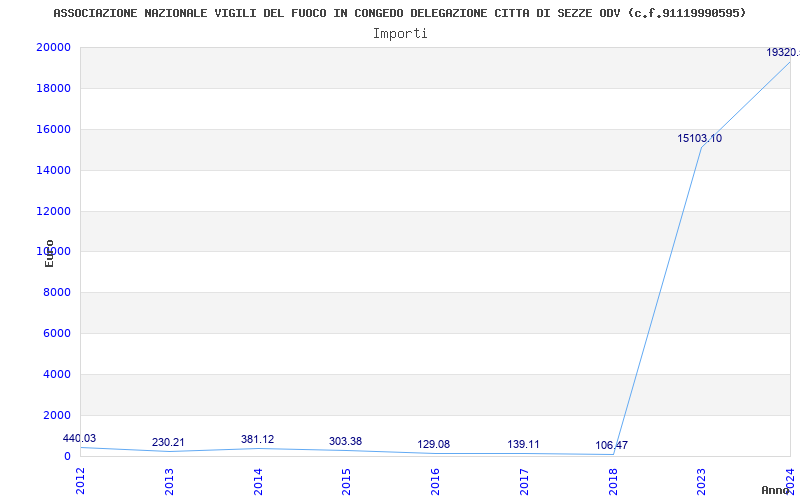Select the 129.08 value label
This screenshot has height=500, width=800.
(x=434, y=444)
